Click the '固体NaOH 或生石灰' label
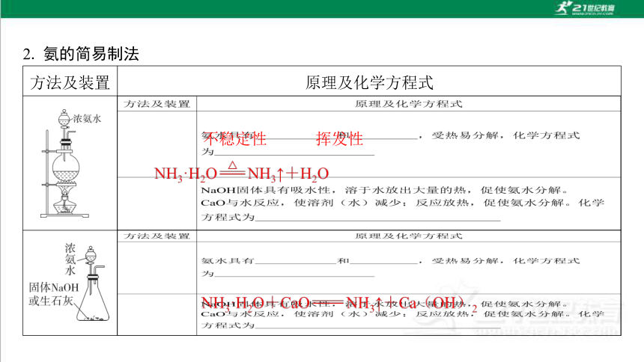This screenshot has height=362, width=644. click(53, 294)
